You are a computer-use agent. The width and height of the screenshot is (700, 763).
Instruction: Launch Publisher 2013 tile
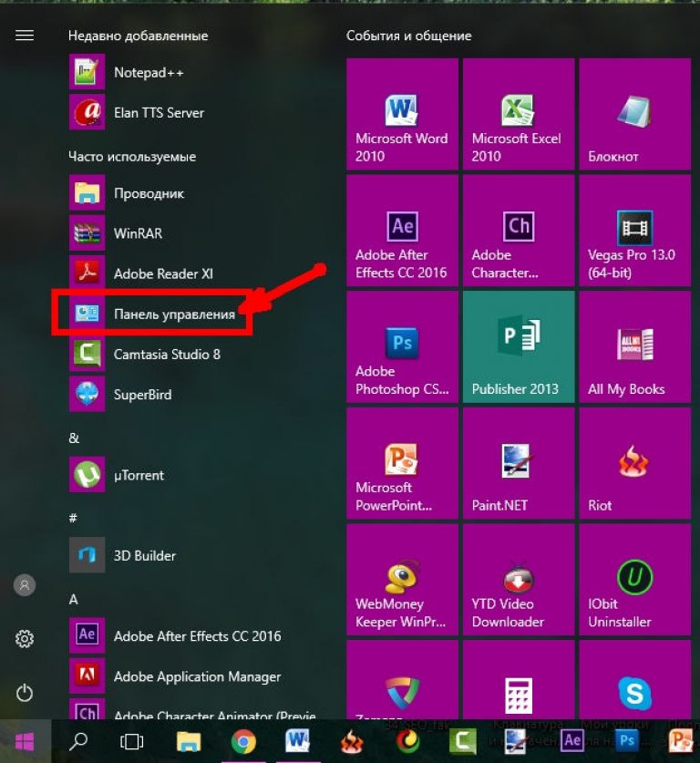[518, 347]
